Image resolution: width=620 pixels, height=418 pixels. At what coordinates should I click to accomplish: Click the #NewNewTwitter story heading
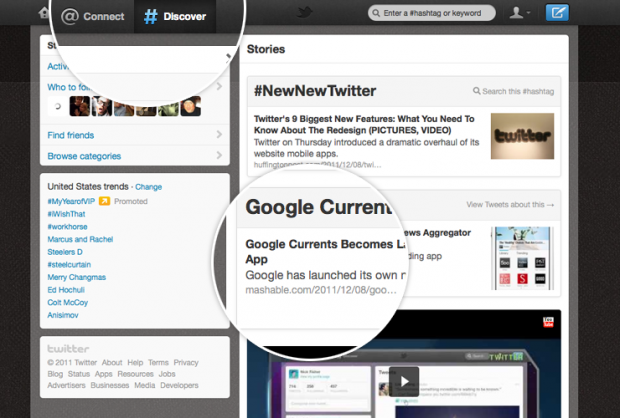pyautogui.click(x=315, y=91)
